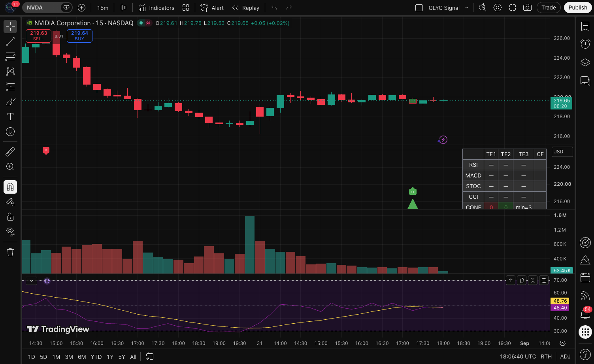Select the ruler measure tool
The height and width of the screenshot is (364, 594).
coord(10,151)
